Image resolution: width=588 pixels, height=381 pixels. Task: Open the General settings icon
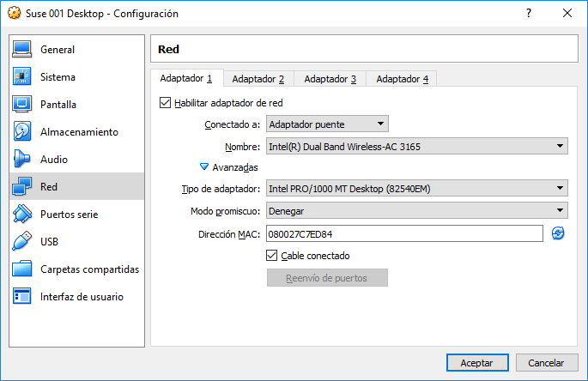click(x=23, y=50)
